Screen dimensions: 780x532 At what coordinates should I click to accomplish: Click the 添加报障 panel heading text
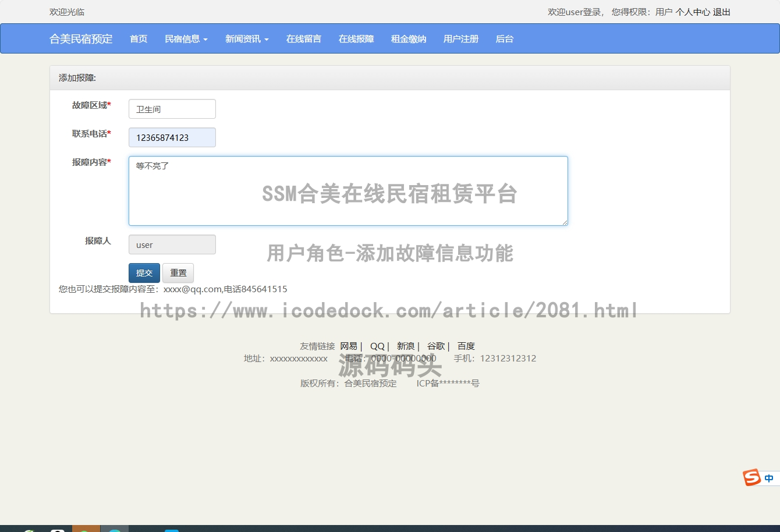[x=77, y=78]
